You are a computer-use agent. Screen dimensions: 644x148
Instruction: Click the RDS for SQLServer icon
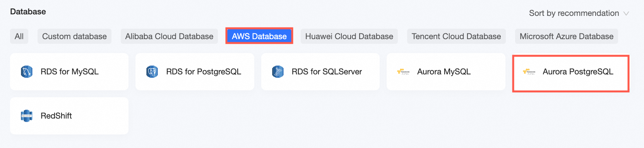278,72
